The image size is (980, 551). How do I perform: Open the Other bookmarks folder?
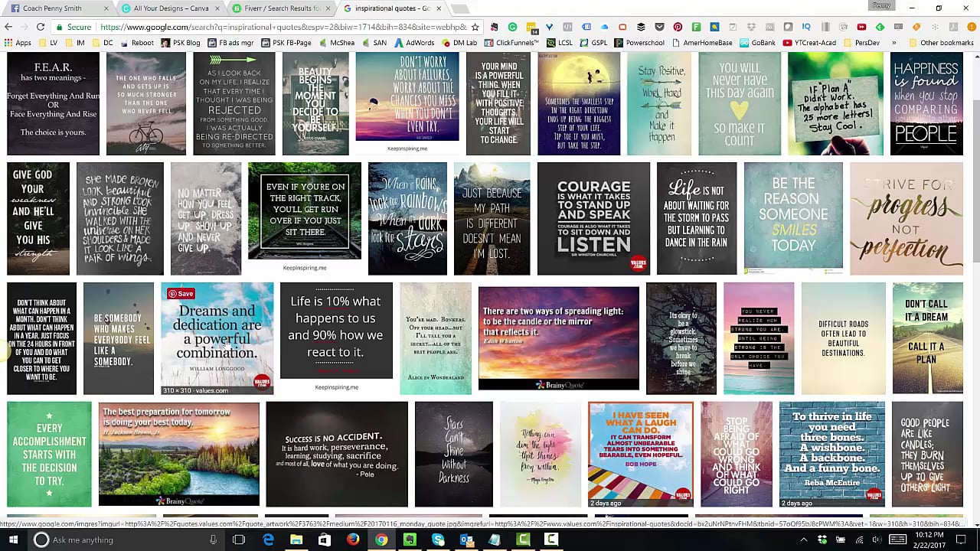coord(941,43)
